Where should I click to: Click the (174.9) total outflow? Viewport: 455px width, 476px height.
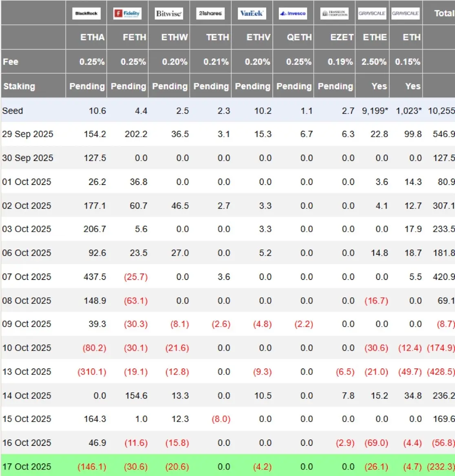(441, 348)
